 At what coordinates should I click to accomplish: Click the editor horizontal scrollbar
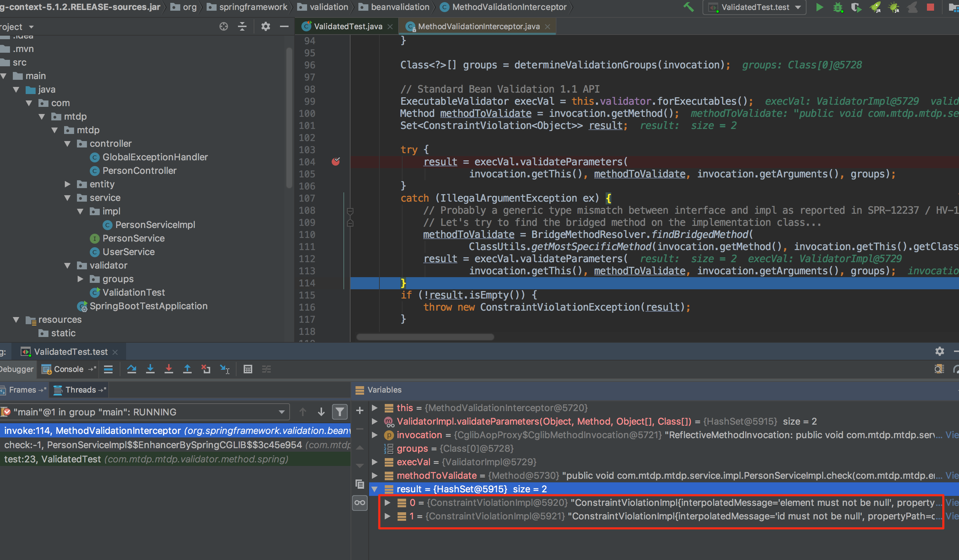point(425,337)
